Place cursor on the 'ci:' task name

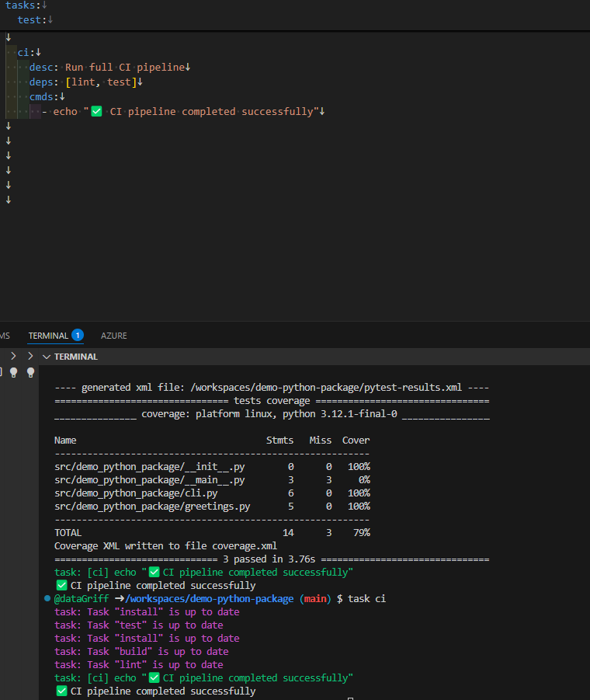pos(23,53)
